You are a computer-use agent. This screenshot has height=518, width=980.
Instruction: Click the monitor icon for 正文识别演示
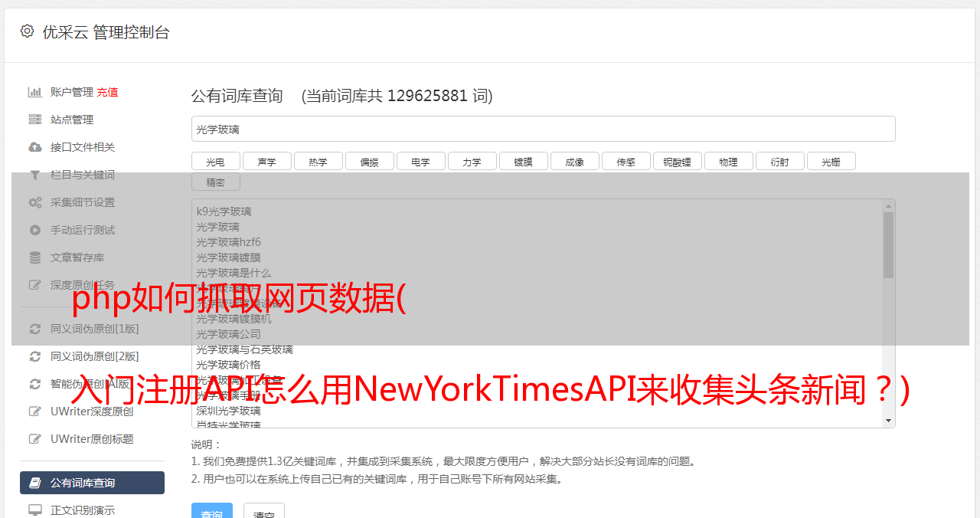click(35, 510)
